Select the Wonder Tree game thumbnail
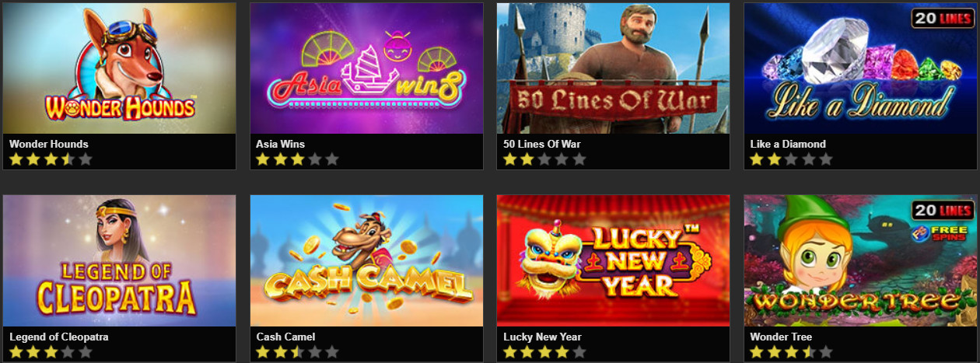Image resolution: width=980 pixels, height=363 pixels. click(x=860, y=260)
